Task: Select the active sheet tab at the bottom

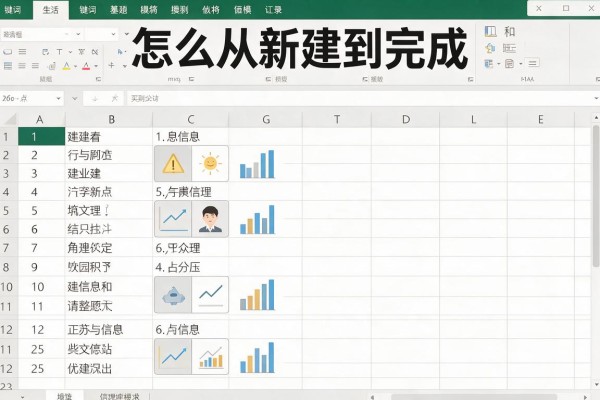Action: (x=64, y=396)
